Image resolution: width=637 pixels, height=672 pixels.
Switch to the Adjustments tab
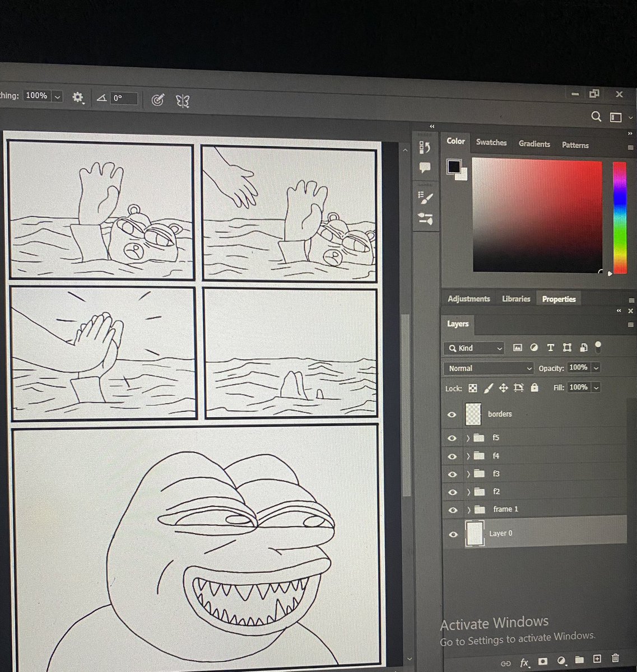pos(468,299)
